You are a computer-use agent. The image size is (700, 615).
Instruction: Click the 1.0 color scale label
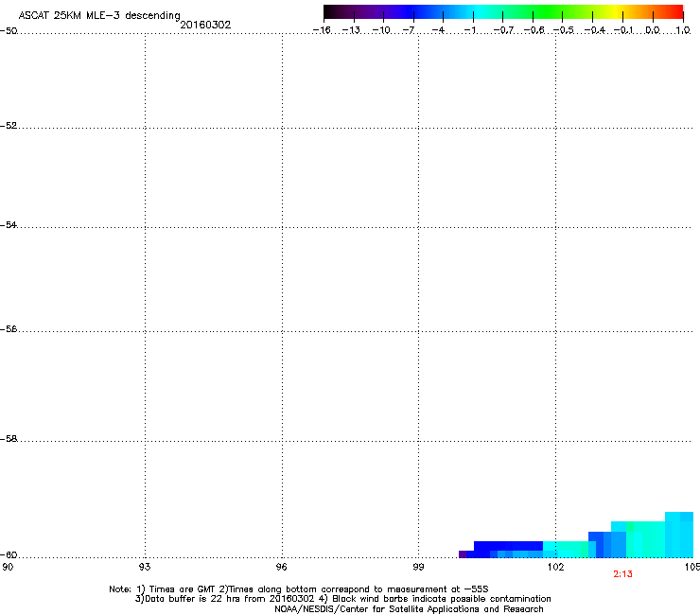click(683, 30)
